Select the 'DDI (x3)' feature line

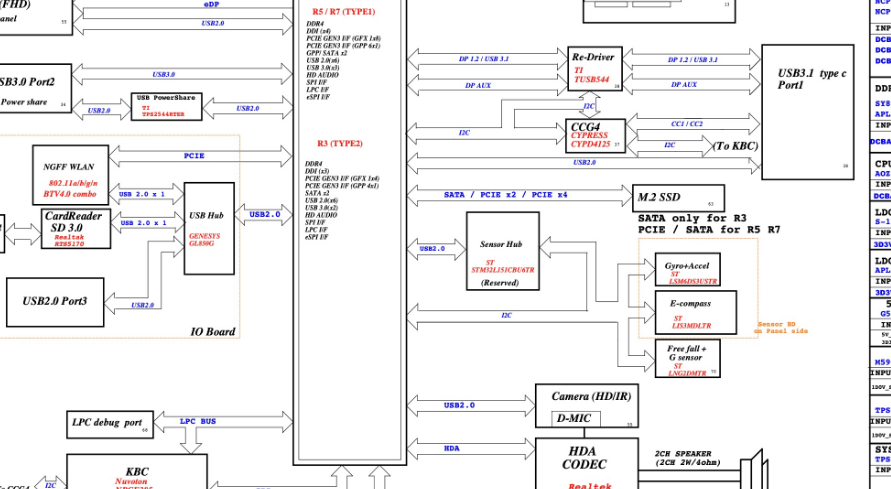(317, 171)
